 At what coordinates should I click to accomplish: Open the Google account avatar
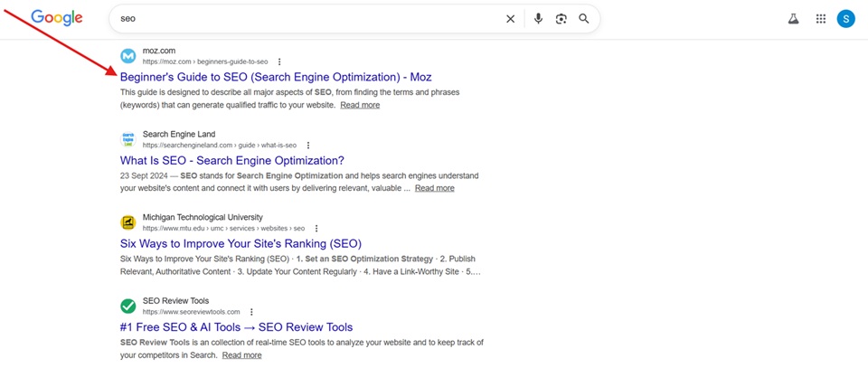click(846, 19)
